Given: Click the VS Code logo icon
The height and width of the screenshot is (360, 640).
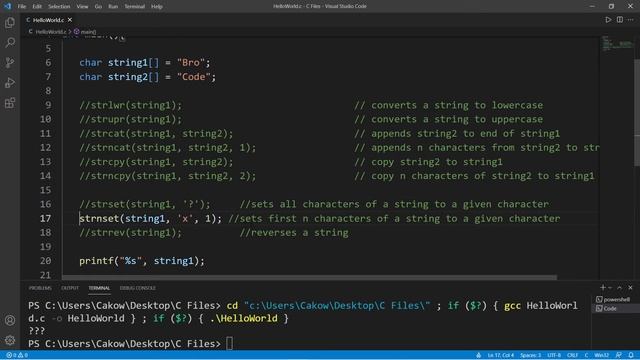Looking at the screenshot, I should (7, 6).
